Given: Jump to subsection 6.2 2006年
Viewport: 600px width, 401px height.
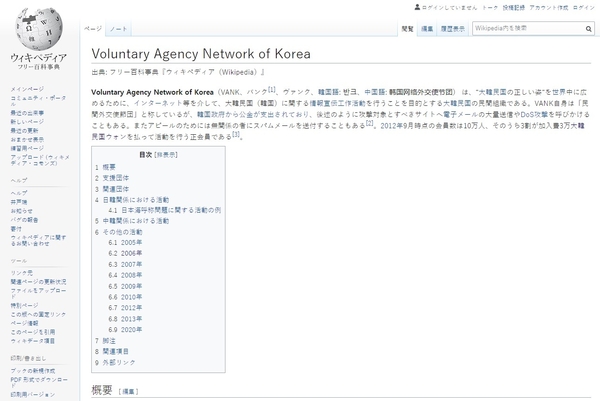Looking at the screenshot, I should [x=125, y=253].
